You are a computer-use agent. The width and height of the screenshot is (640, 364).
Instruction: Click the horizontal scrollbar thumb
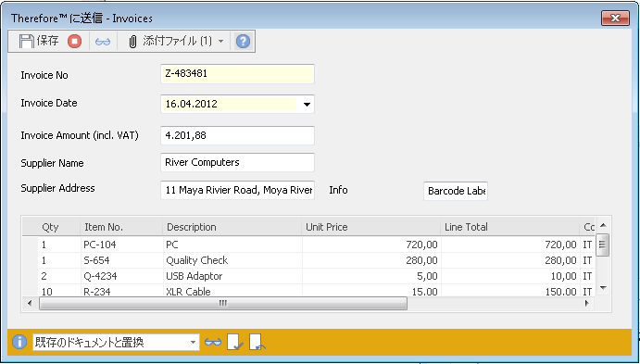[223, 304]
